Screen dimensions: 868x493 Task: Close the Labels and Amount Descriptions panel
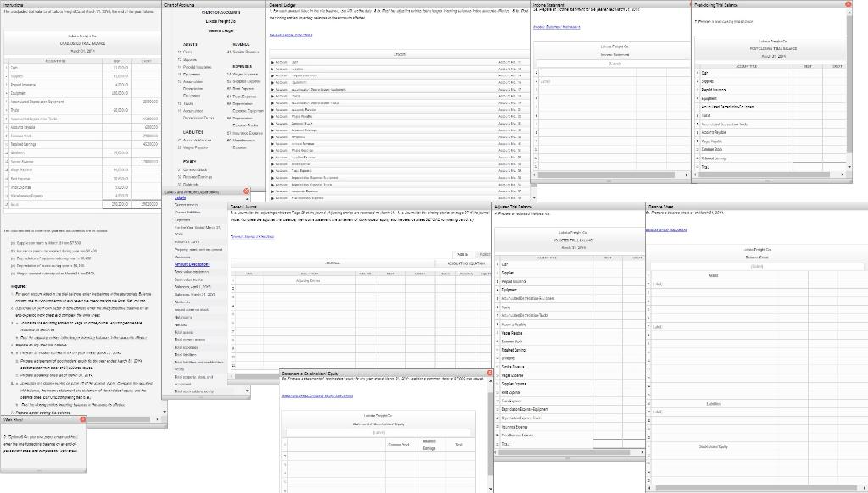coord(247,191)
